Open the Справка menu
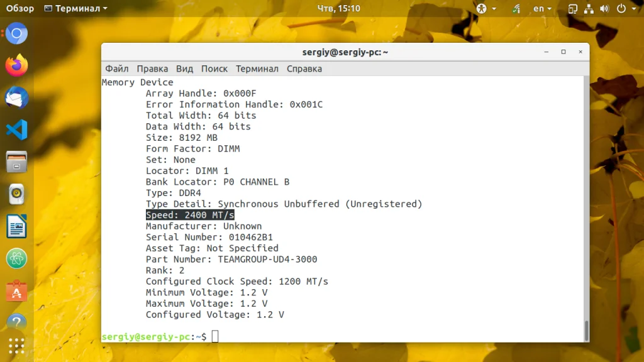 point(304,69)
